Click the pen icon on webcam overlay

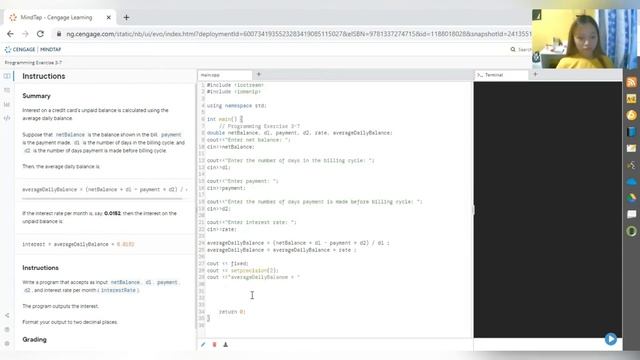point(537,15)
